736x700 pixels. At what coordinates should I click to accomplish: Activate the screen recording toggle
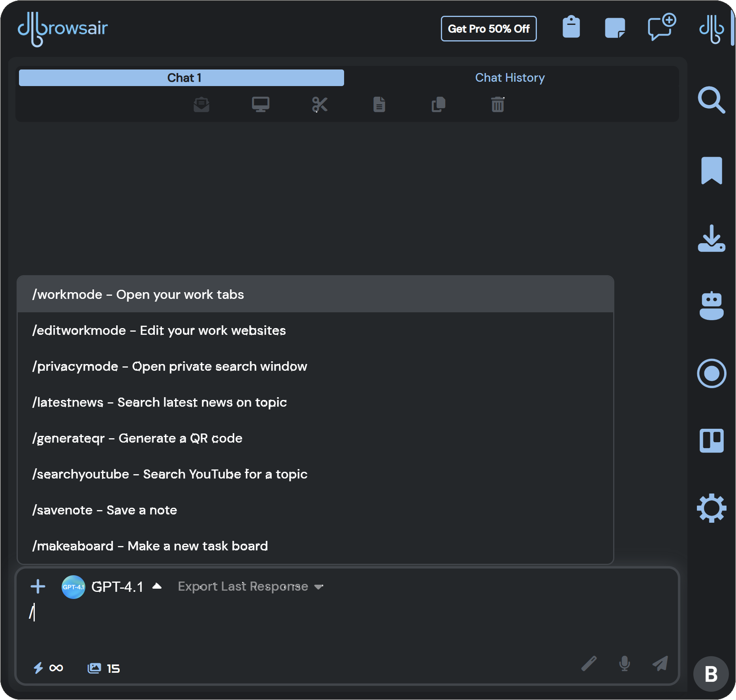[x=712, y=373]
